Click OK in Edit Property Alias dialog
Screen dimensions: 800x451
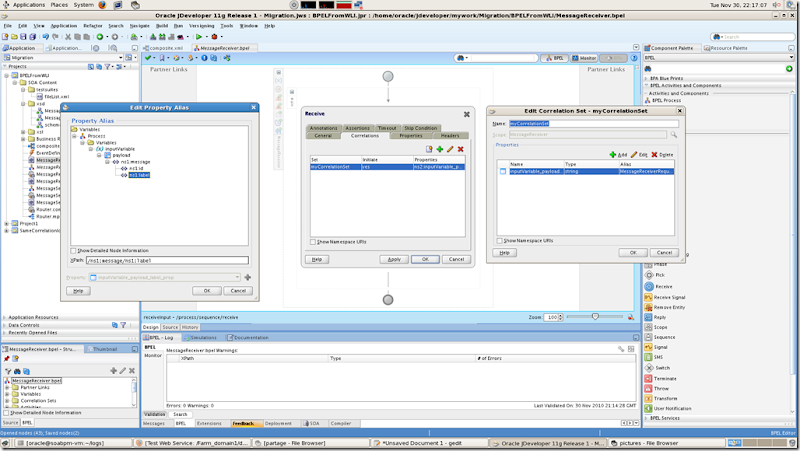coord(207,291)
